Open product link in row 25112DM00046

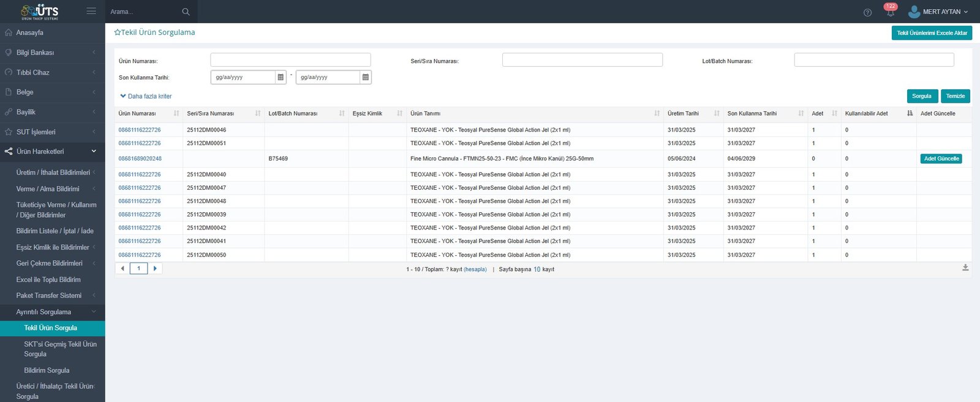[140, 130]
